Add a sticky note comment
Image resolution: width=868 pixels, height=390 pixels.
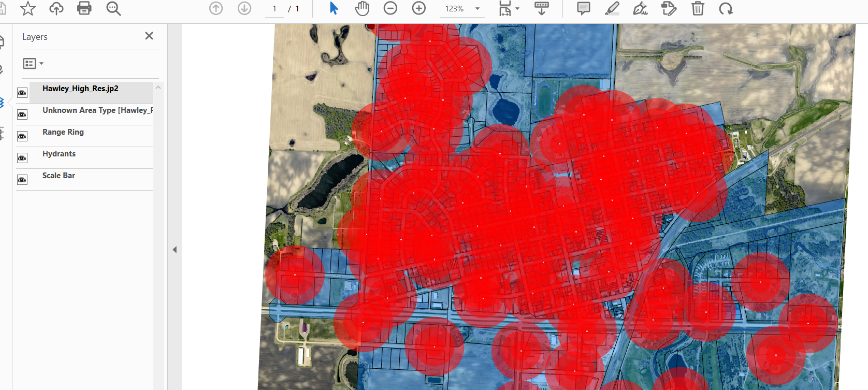[584, 8]
